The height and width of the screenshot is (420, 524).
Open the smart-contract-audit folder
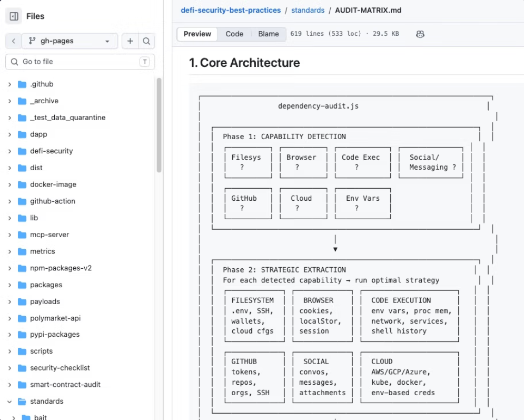tap(65, 385)
